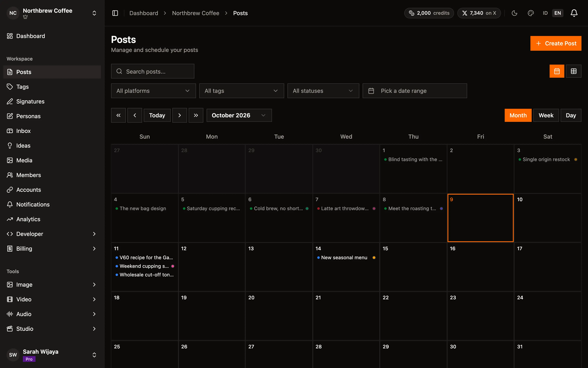Open the New seasonal menu post
The height and width of the screenshot is (368, 588).
tap(346, 258)
